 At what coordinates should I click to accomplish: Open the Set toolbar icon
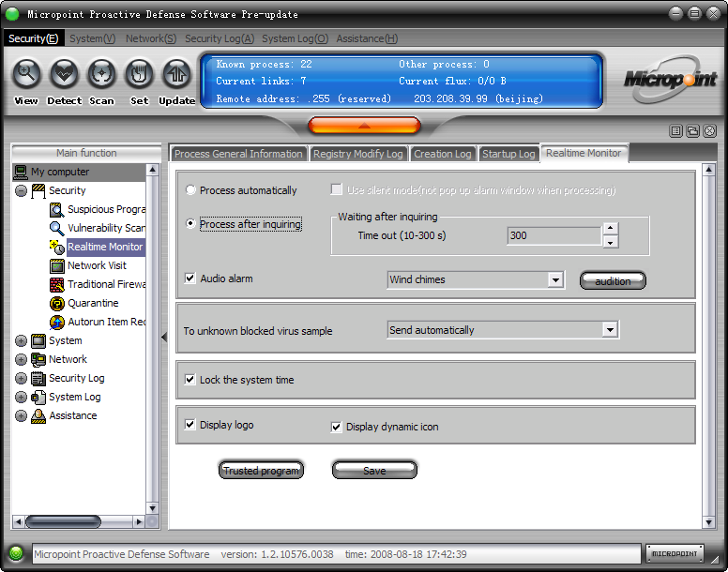click(139, 74)
